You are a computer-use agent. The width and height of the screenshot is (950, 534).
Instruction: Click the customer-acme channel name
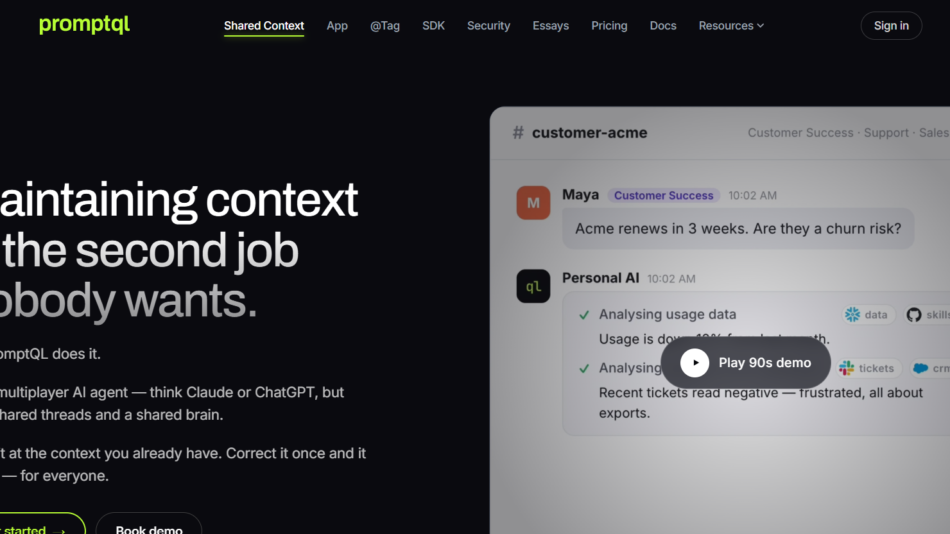point(590,132)
